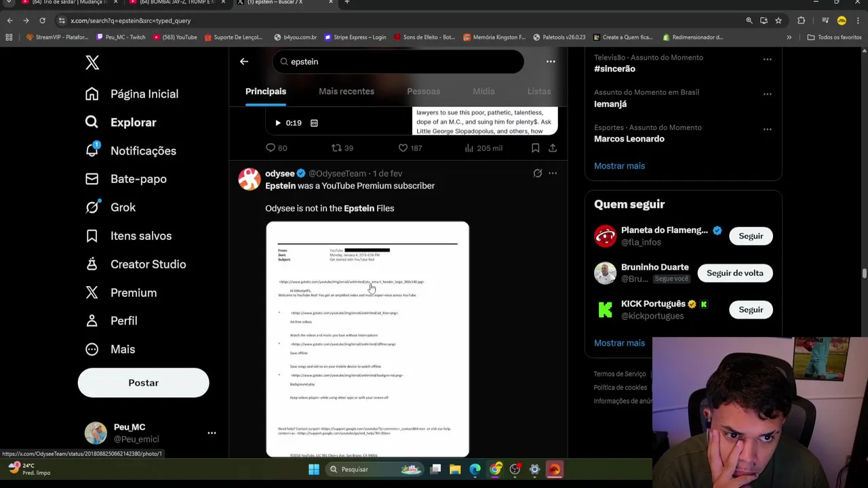Switch to the Pessoas tab
868x488 pixels.
[x=423, y=91]
